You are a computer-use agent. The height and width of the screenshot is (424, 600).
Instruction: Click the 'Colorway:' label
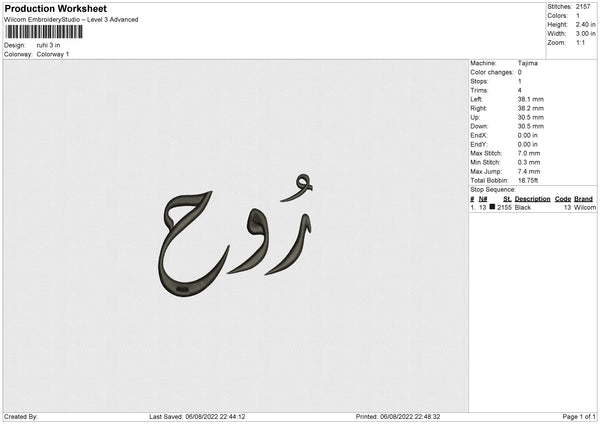point(18,54)
